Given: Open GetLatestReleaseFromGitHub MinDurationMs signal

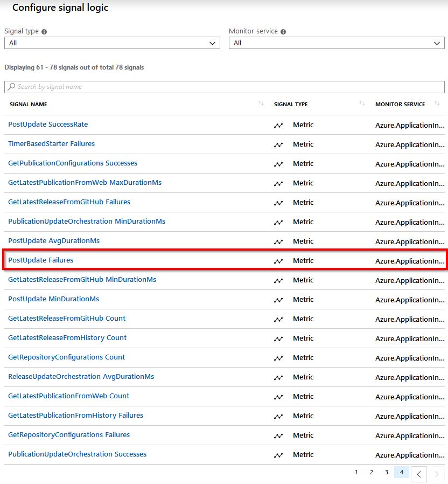Looking at the screenshot, I should tap(82, 280).
